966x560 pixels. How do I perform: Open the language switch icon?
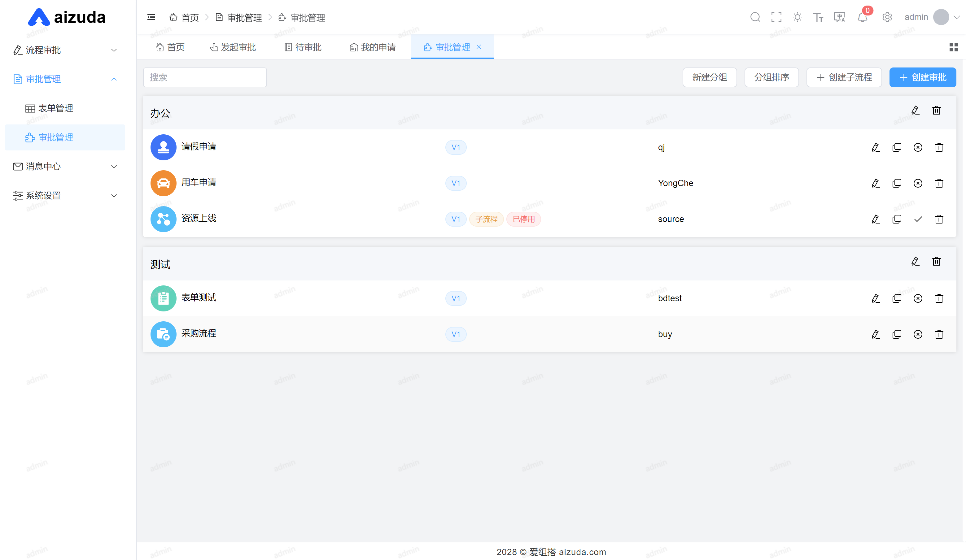click(x=840, y=17)
